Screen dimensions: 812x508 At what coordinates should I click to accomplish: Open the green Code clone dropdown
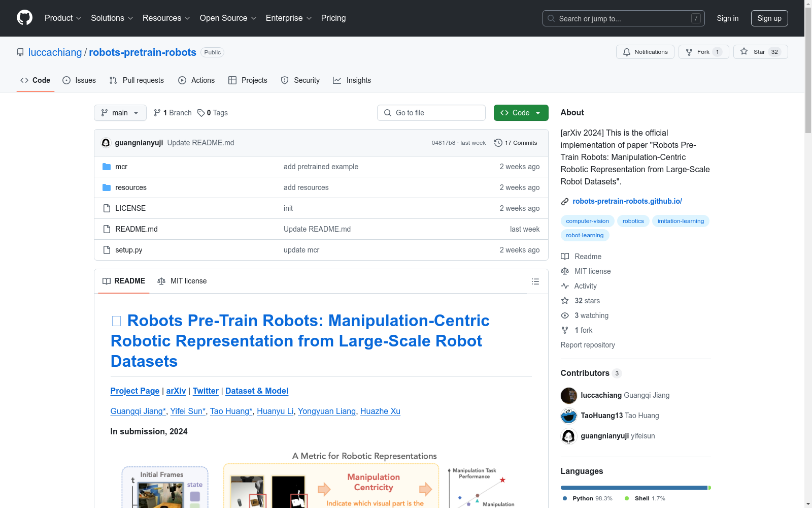[521, 113]
